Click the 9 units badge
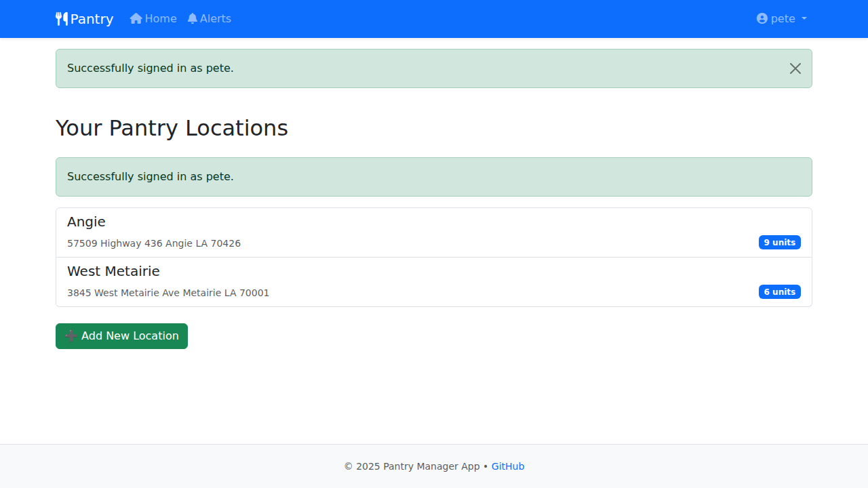This screenshot has width=868, height=488. pos(779,243)
